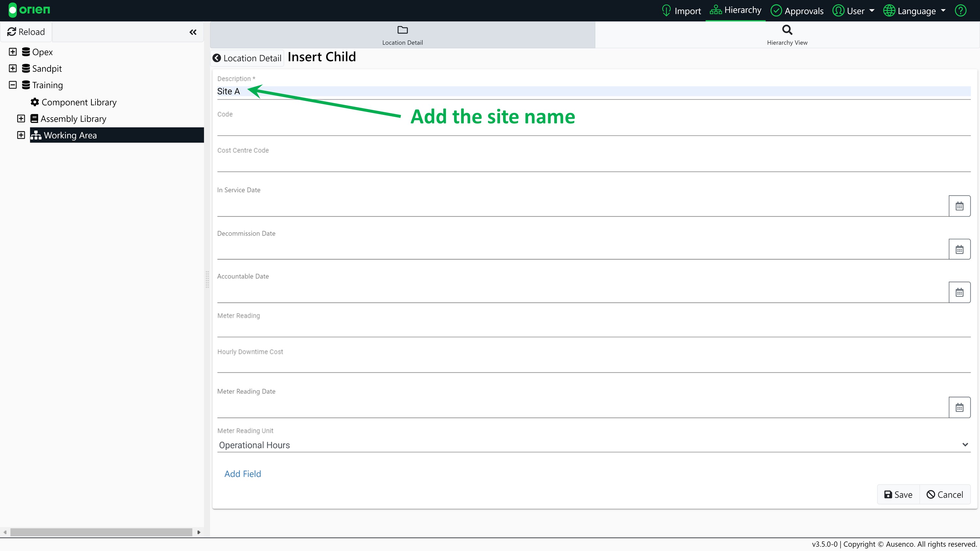Click the sidebar scrollbar left arrow
This screenshot has width=980, height=551.
(x=5, y=532)
